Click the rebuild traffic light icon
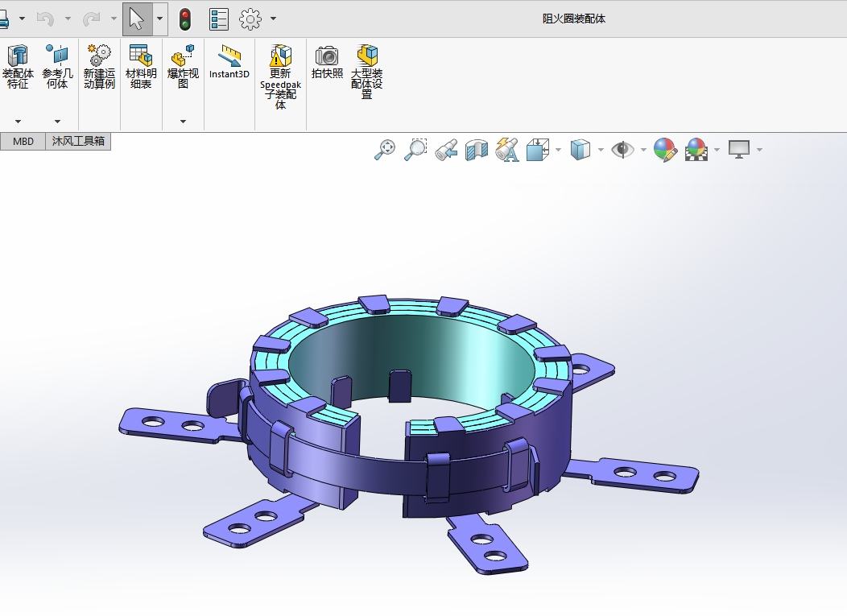This screenshot has height=616, width=847. click(185, 19)
